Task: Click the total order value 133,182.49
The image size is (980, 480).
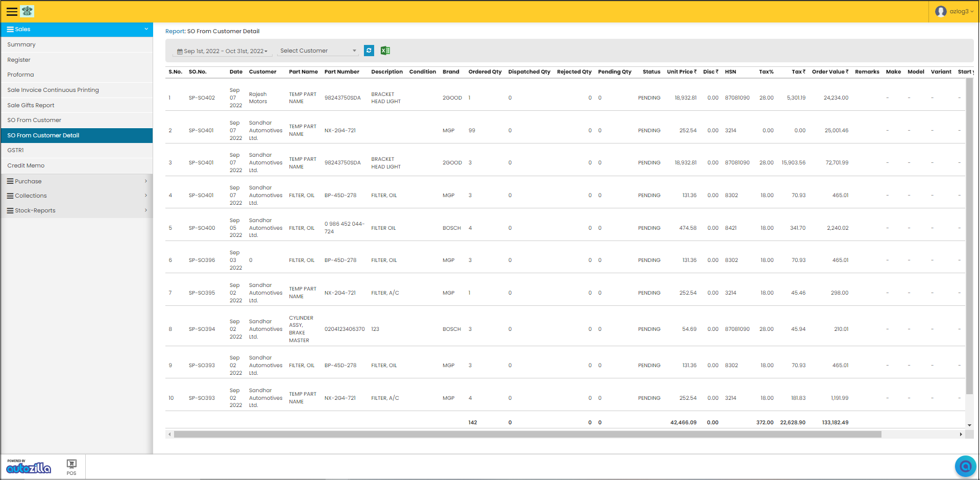Action: (835, 423)
